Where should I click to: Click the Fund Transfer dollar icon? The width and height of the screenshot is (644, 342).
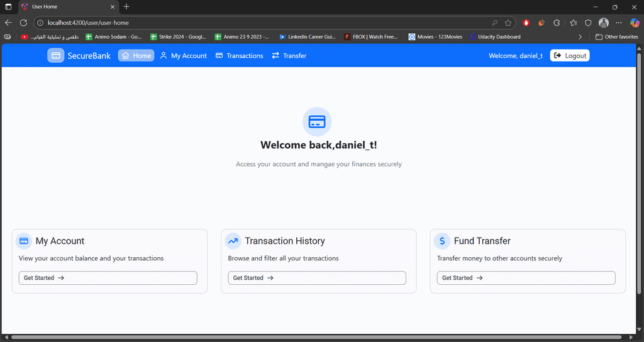point(442,241)
